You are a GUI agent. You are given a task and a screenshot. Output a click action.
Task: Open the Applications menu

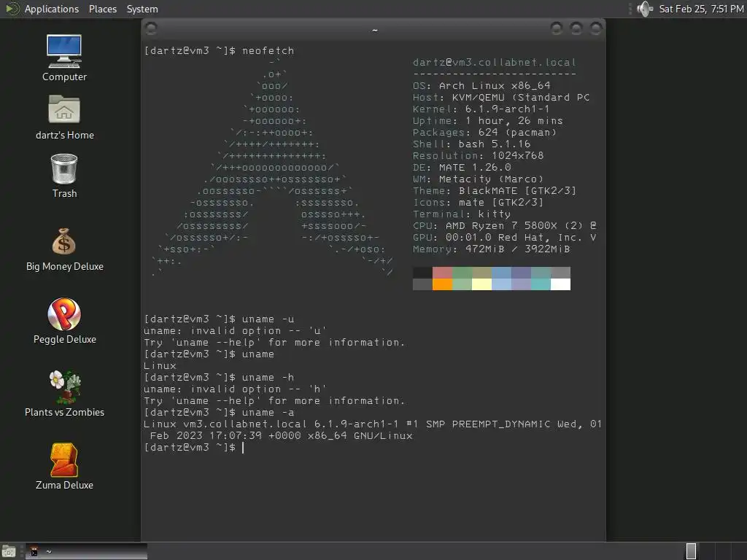click(52, 9)
